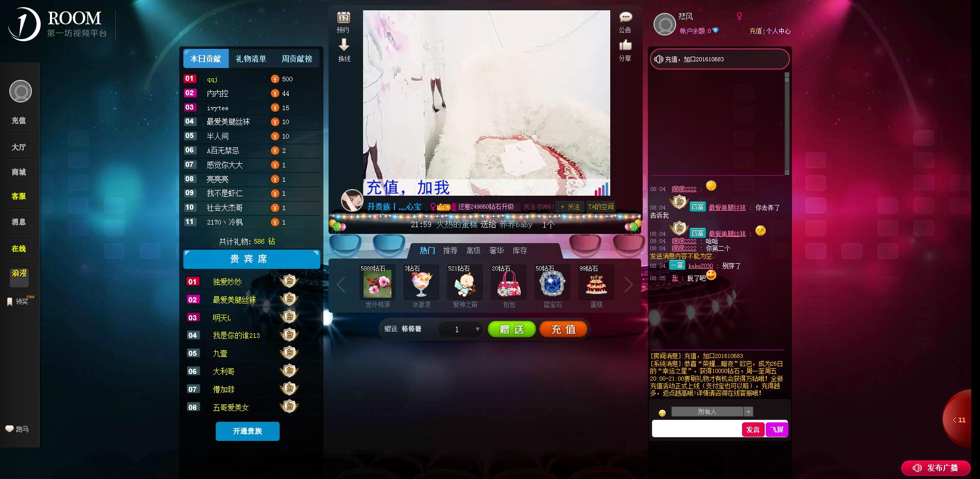The height and width of the screenshot is (479, 980).
Task: Open the 公告 announcement bubble icon
Action: 625,18
